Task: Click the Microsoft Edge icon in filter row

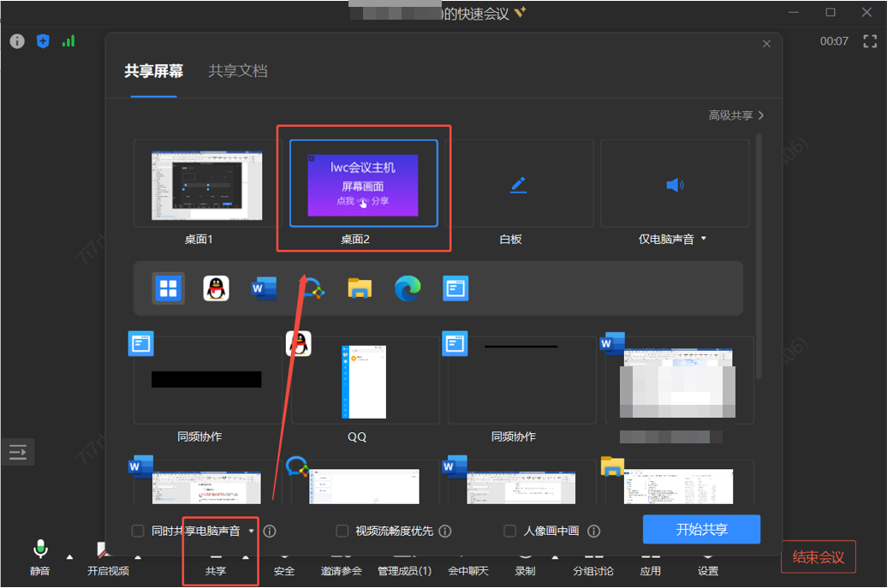Action: point(408,288)
